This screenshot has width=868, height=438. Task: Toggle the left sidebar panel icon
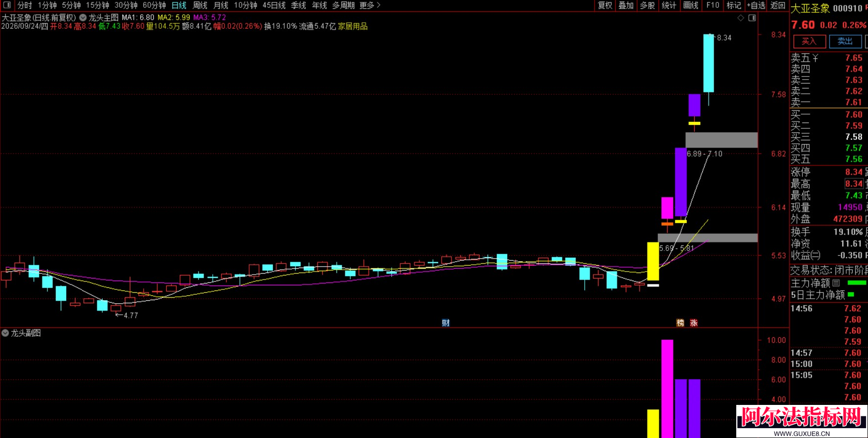pyautogui.click(x=7, y=5)
